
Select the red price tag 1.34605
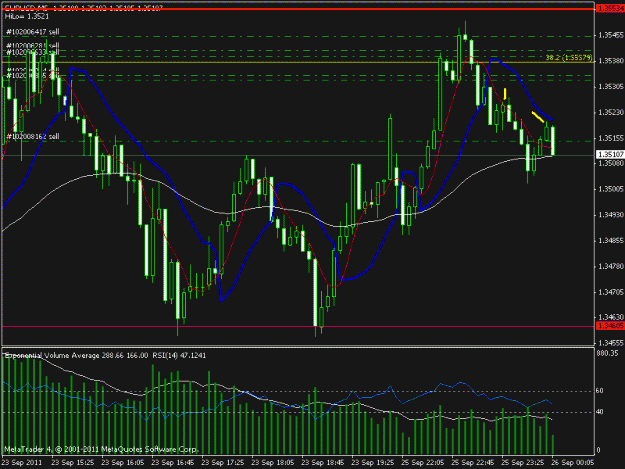pyautogui.click(x=610, y=326)
